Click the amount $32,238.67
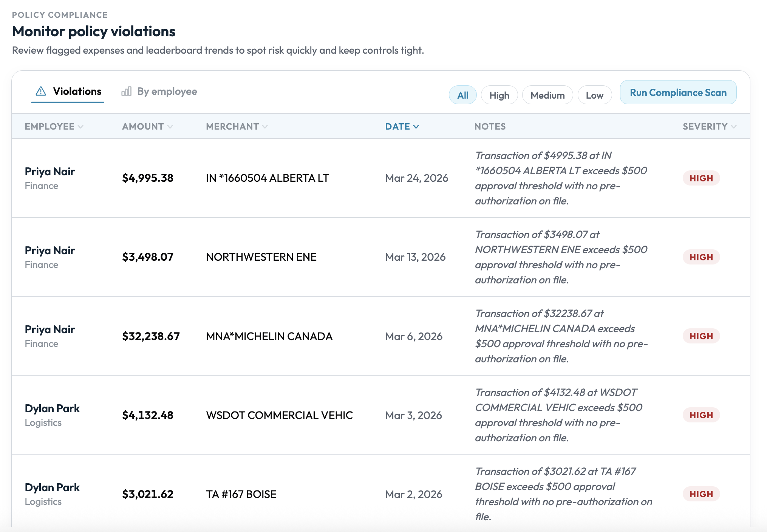The height and width of the screenshot is (532, 767). coord(151,336)
